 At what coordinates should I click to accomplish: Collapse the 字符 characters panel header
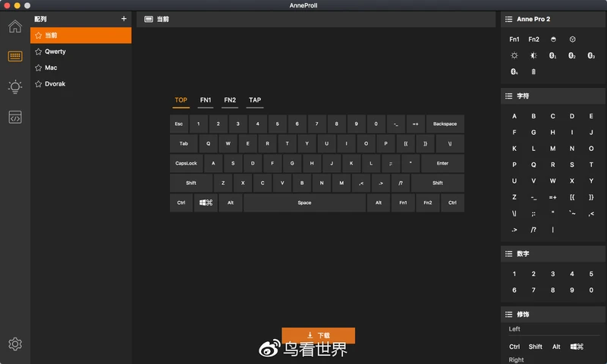[x=554, y=96]
